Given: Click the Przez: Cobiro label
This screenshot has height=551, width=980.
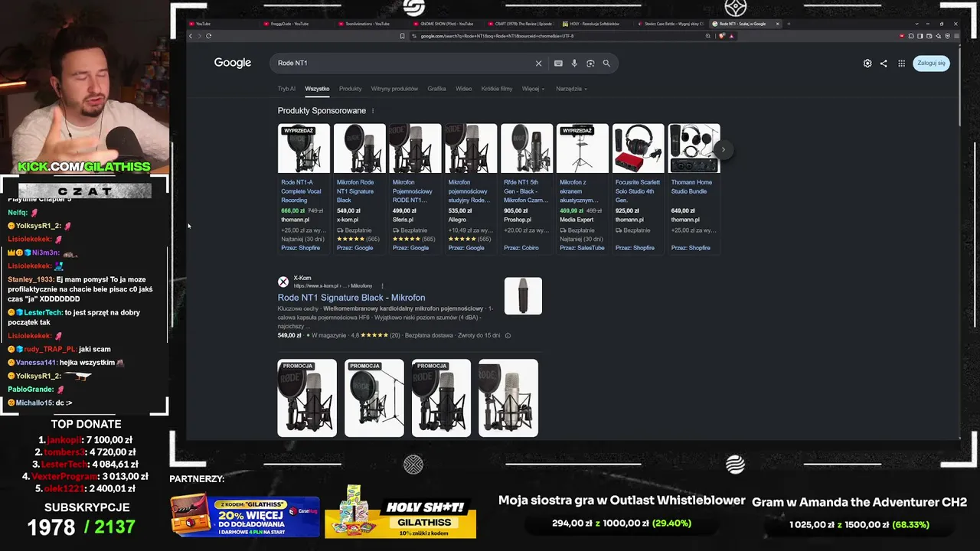Looking at the screenshot, I should coord(521,248).
